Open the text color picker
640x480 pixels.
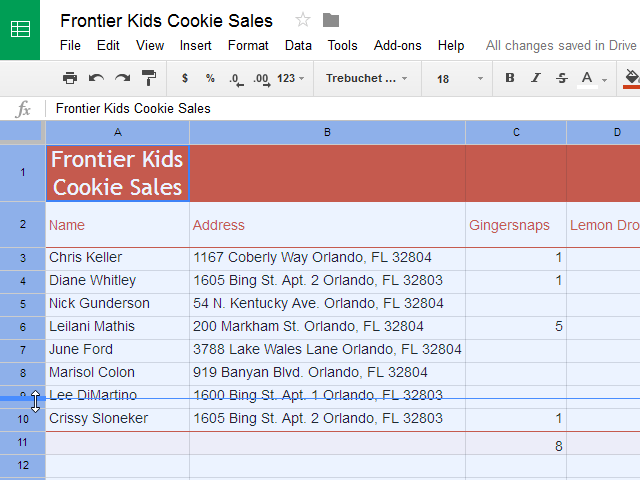coord(590,78)
